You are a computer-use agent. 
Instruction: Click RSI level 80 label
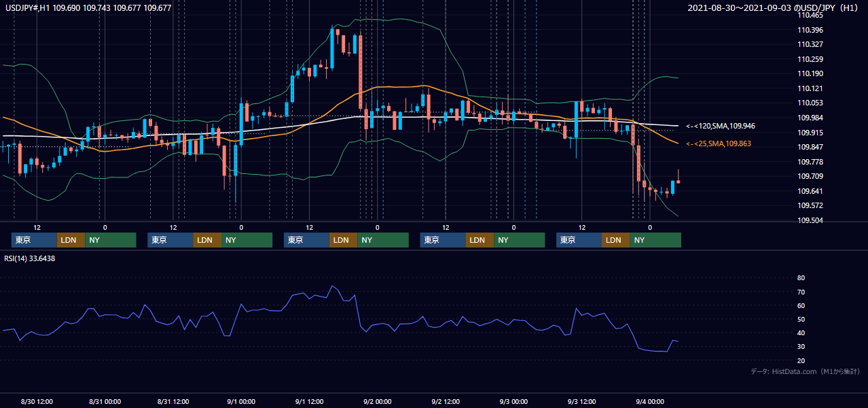801,278
